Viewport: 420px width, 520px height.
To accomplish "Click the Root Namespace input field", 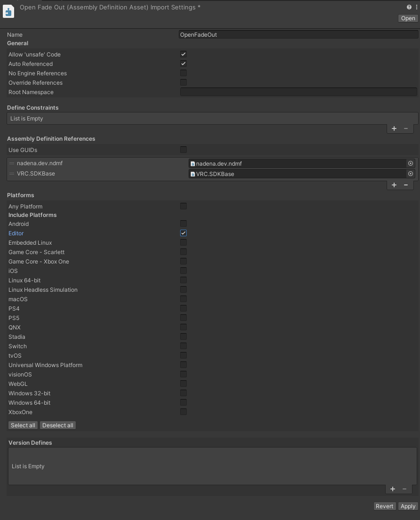I will click(298, 92).
